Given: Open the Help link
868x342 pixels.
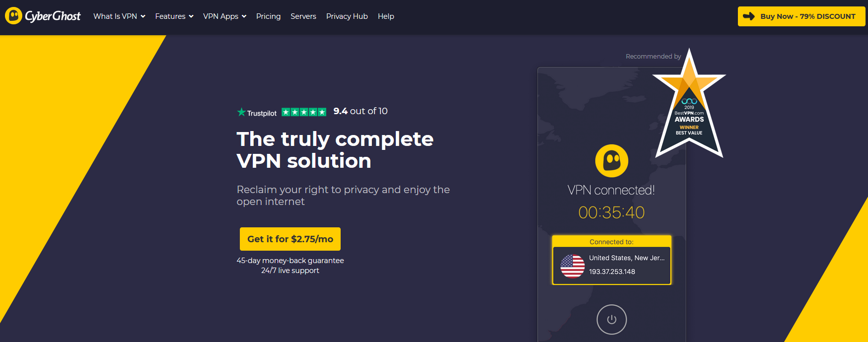Looking at the screenshot, I should (386, 16).
